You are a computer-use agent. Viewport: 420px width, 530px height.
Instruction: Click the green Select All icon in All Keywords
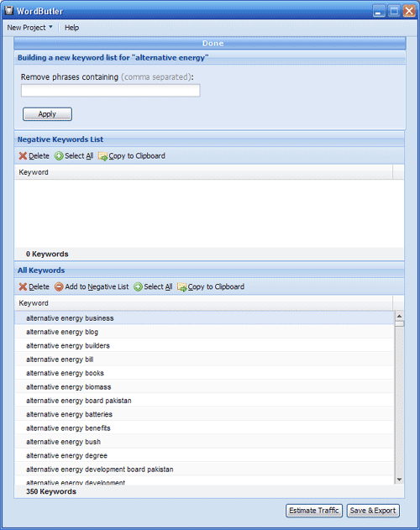pos(138,286)
